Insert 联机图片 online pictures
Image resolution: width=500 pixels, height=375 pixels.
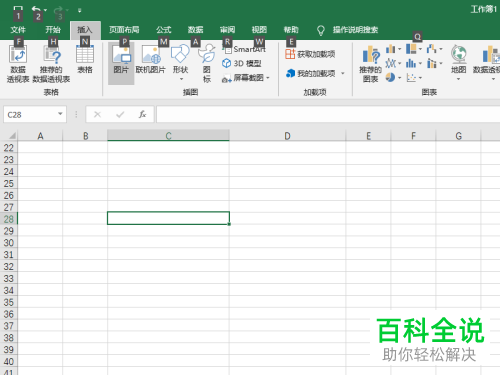click(x=150, y=60)
